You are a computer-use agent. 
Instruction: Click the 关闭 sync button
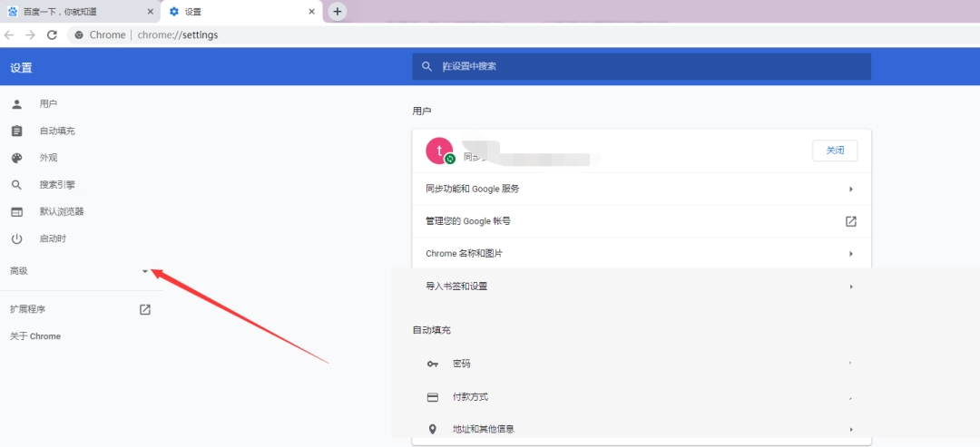tap(835, 151)
